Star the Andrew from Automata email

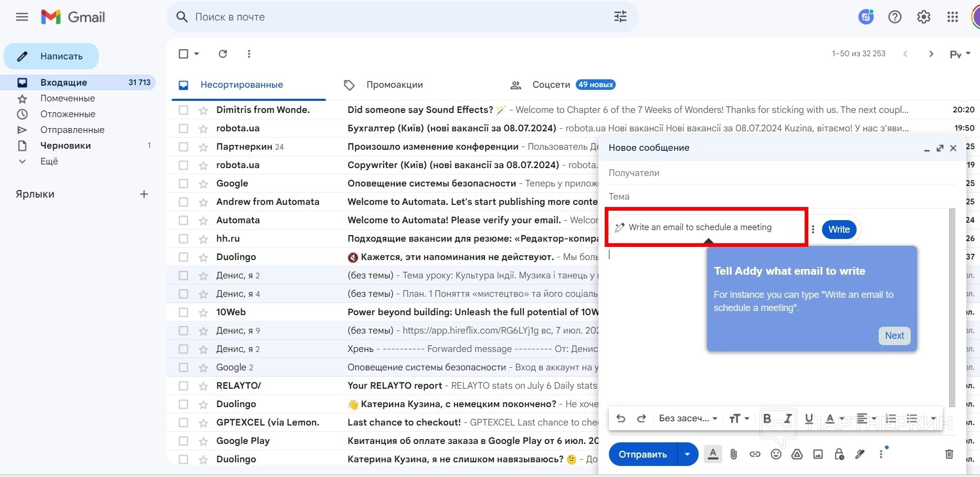click(x=203, y=202)
